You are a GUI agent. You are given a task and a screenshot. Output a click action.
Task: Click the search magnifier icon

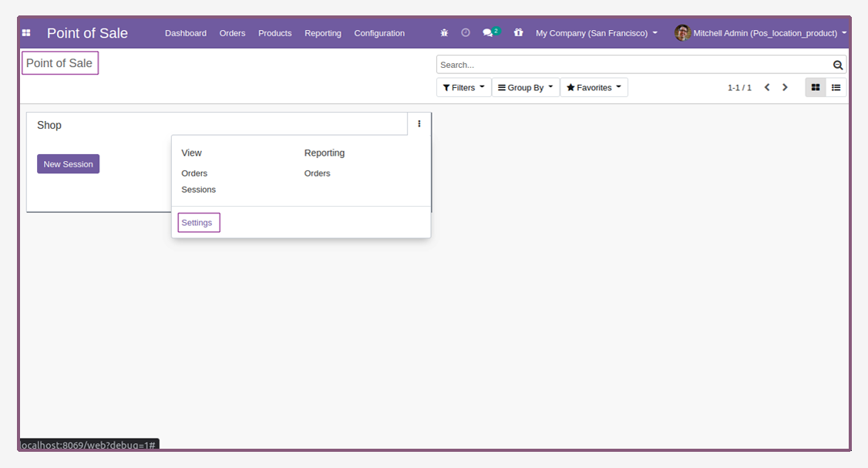[838, 65]
